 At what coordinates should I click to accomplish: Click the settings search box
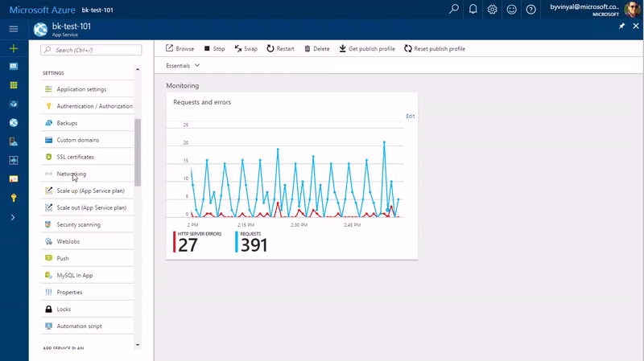pos(91,50)
